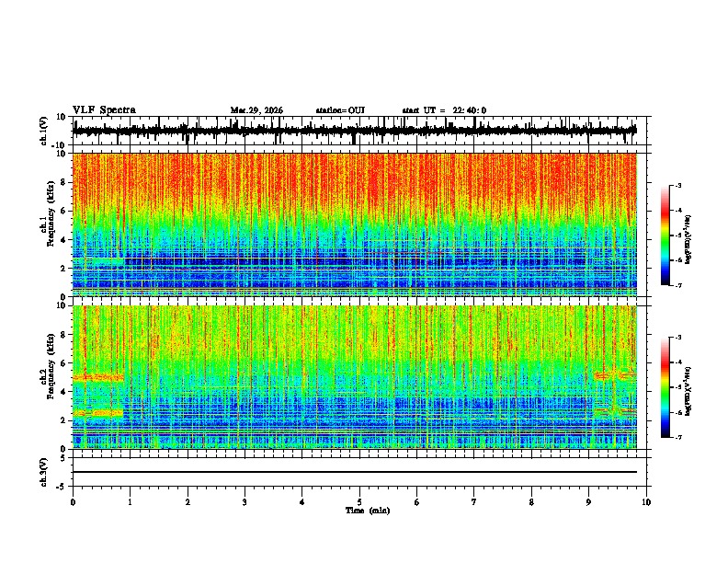Viewport: 728px width, 563px height.
Task: Click the "ch.1(V)" waveform axis label
Action: [44, 131]
